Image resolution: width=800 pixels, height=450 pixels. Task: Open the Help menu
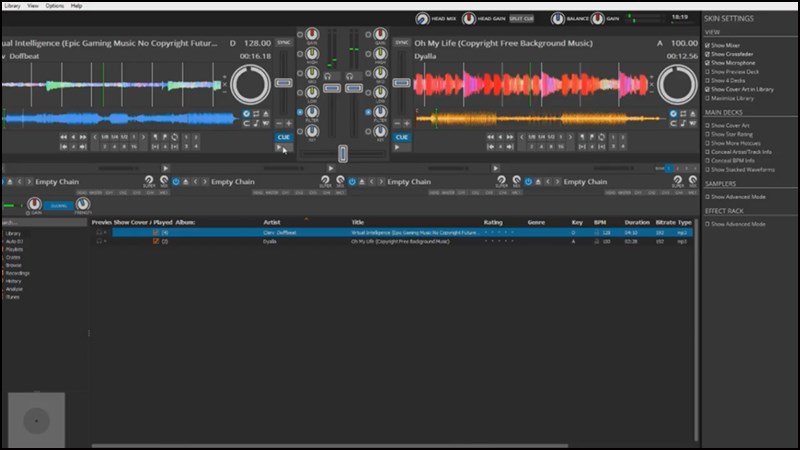click(x=77, y=6)
